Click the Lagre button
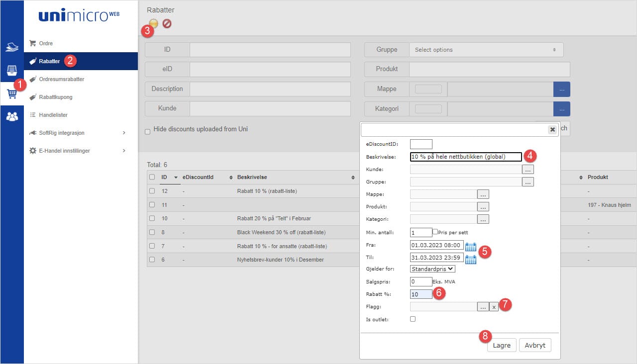The image size is (637, 364). [x=501, y=345]
